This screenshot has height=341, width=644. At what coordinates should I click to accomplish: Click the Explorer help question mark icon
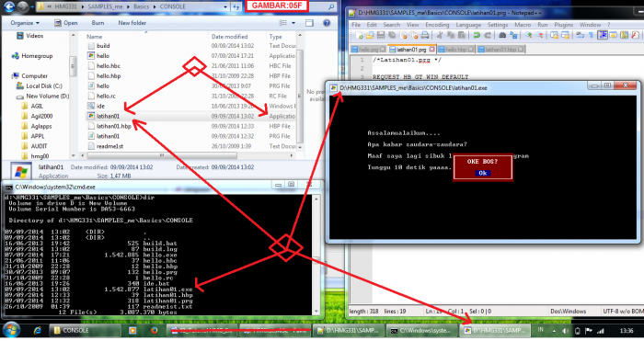[327, 23]
